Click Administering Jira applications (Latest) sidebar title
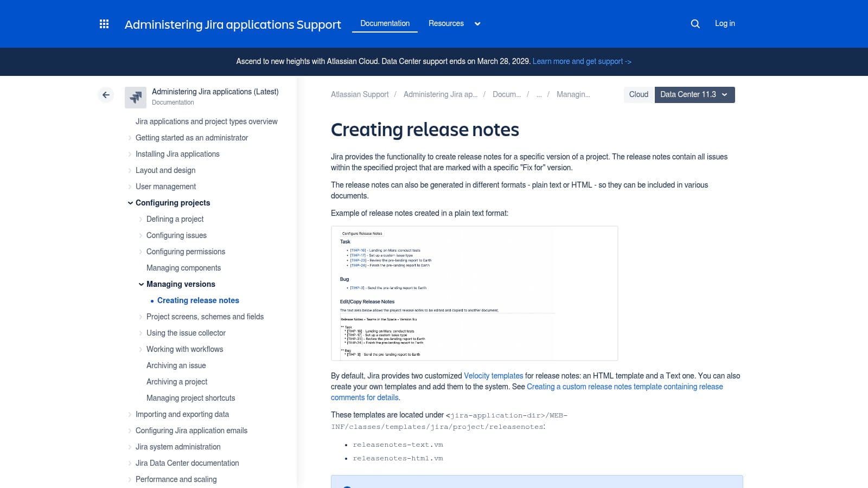The height and width of the screenshot is (488, 868). pyautogui.click(x=215, y=92)
